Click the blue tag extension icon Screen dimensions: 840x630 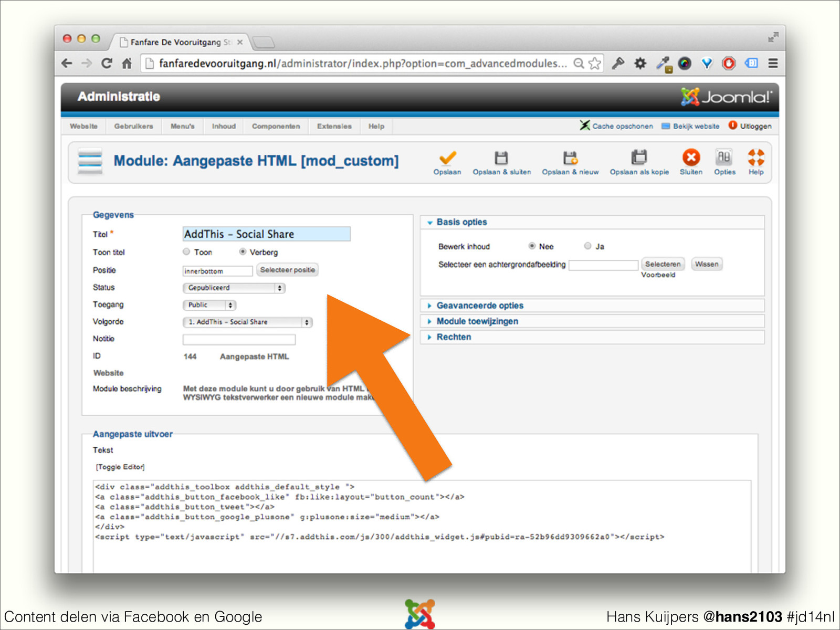tap(751, 64)
